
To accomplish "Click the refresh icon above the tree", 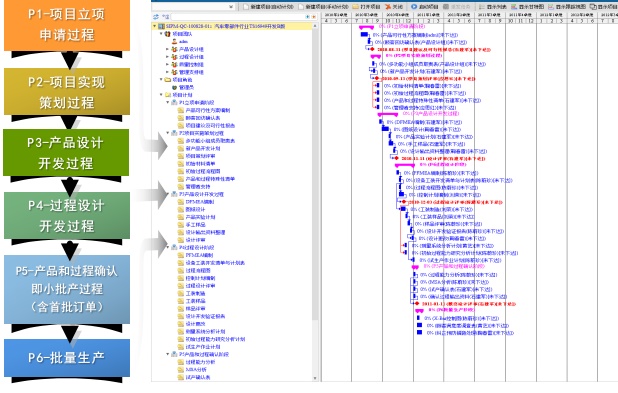I will (156, 17).
